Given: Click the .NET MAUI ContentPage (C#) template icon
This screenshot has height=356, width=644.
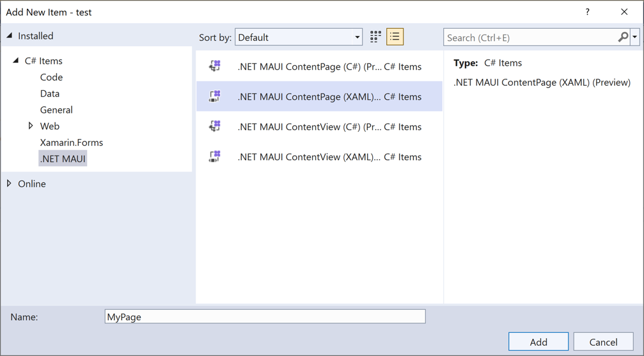Looking at the screenshot, I should point(216,66).
